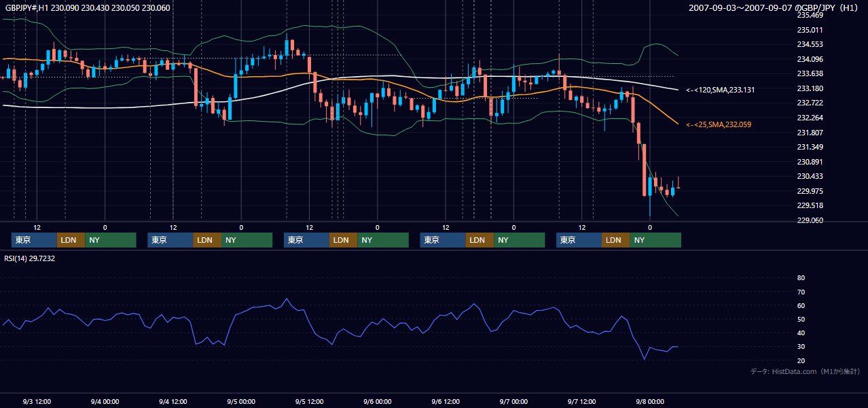The image size is (868, 408).
Task: Select the 9/4 00:00 time axis label
Action: [x=105, y=402]
